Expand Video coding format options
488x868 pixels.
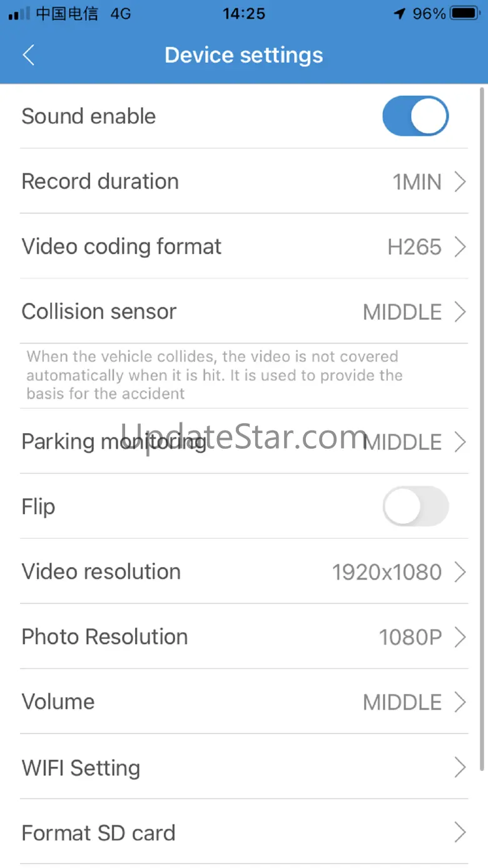tap(460, 247)
